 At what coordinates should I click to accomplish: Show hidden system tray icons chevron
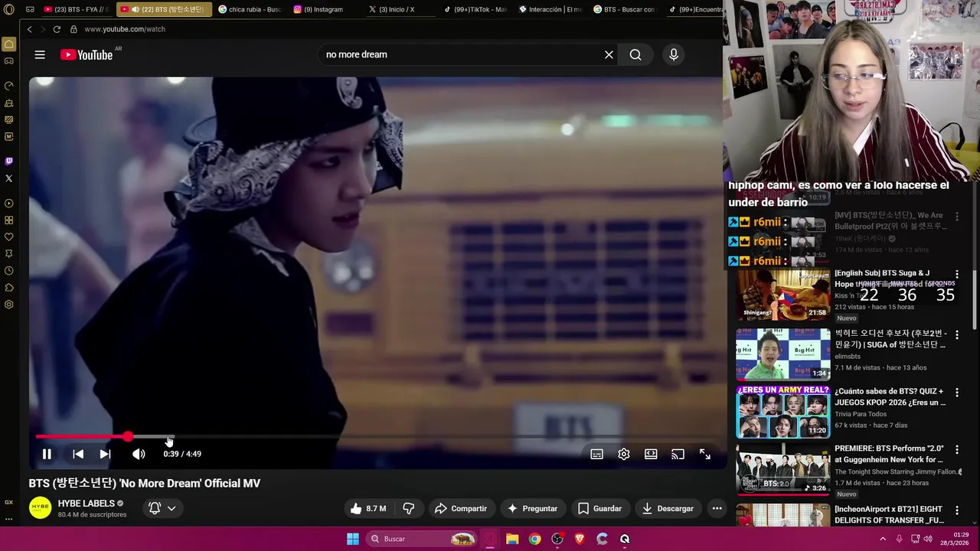point(883,539)
